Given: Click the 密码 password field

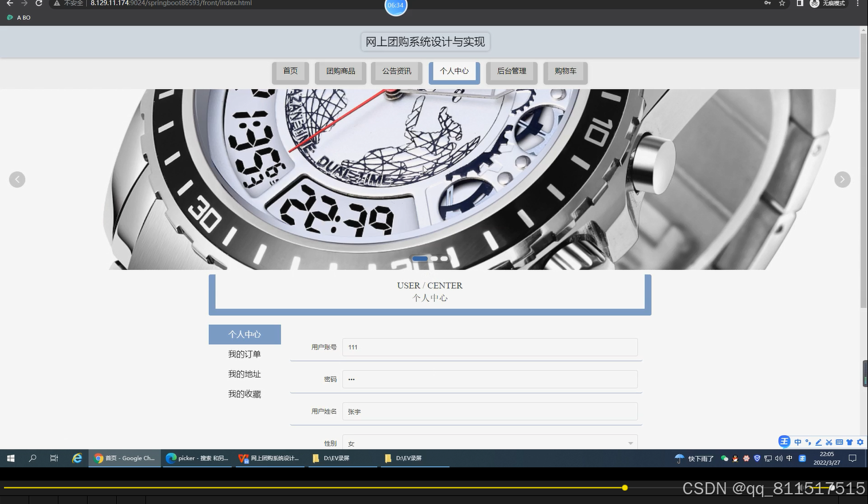Looking at the screenshot, I should coord(490,379).
